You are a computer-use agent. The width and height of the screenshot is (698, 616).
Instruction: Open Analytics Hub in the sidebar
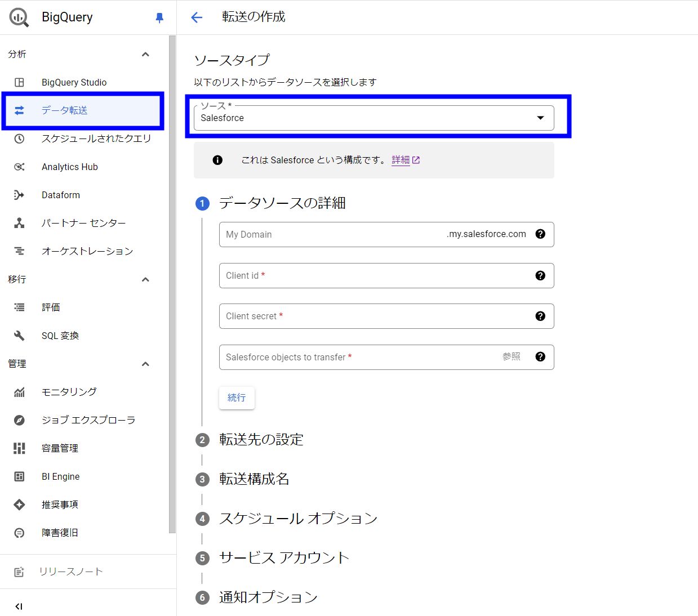tap(69, 167)
